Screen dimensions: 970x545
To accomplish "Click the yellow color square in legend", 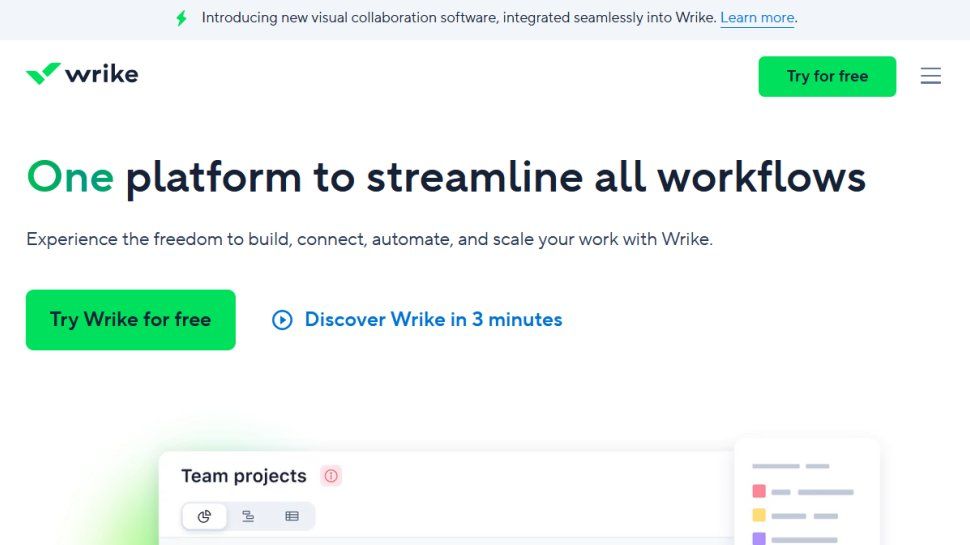I will click(759, 515).
